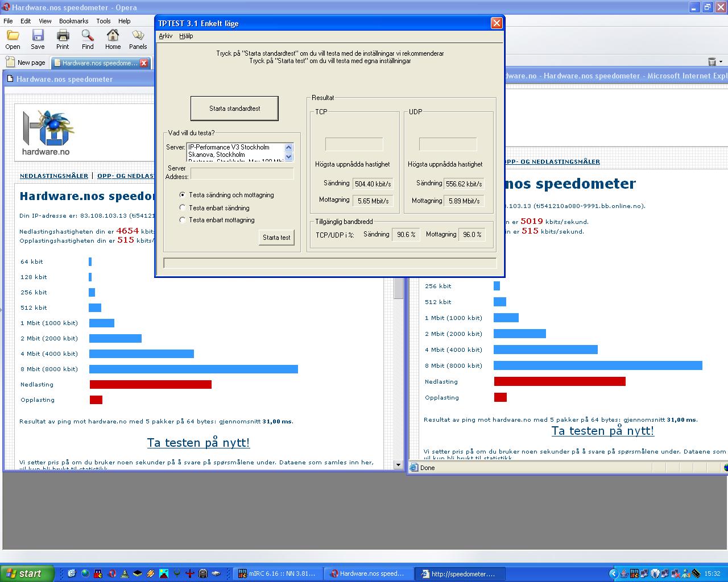Open Opera's Tools menu
Viewport: 728px width, 582px height.
[104, 21]
